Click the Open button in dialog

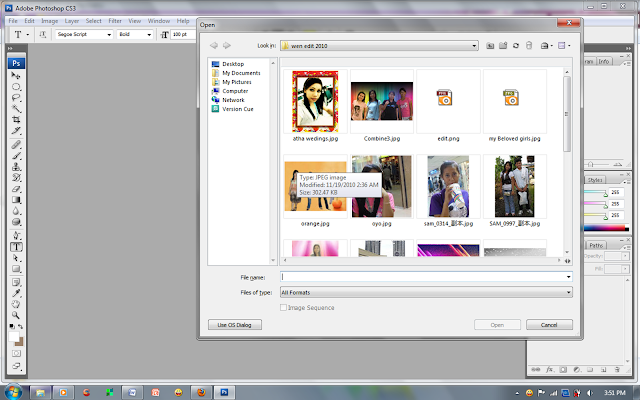click(497, 325)
